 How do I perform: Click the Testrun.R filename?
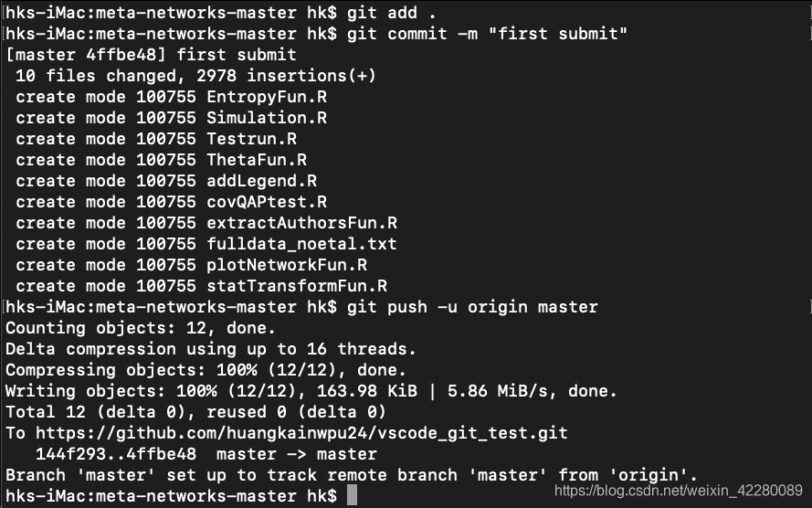[252, 139]
